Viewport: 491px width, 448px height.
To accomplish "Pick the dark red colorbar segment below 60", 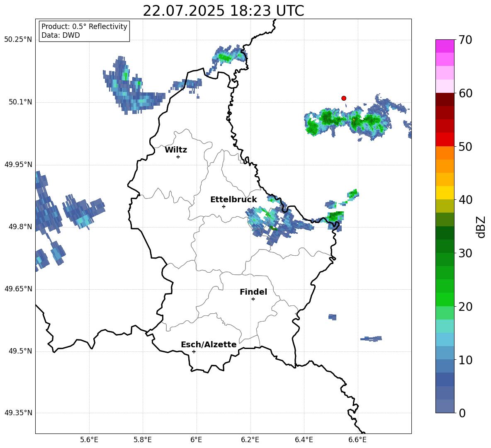I will (x=445, y=99).
